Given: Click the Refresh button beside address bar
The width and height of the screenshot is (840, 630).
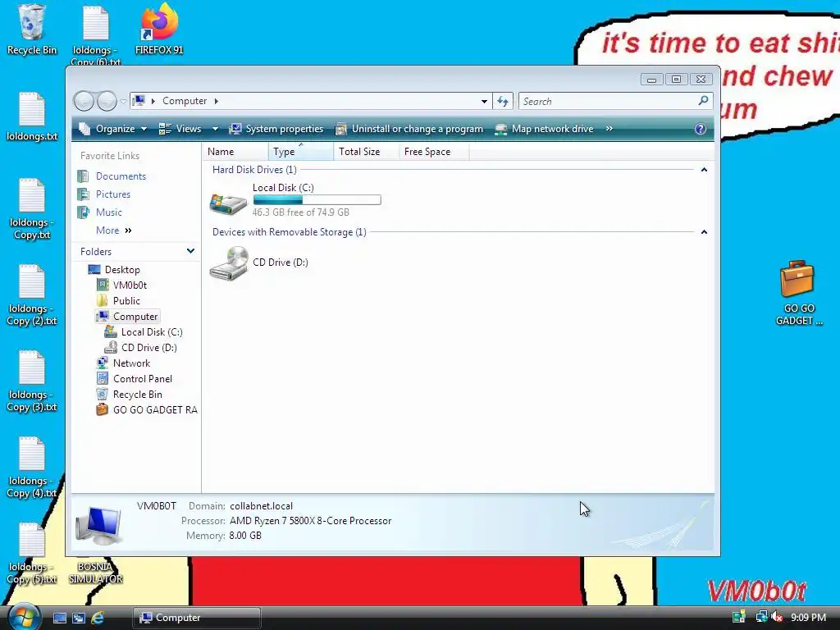Looking at the screenshot, I should pos(503,101).
